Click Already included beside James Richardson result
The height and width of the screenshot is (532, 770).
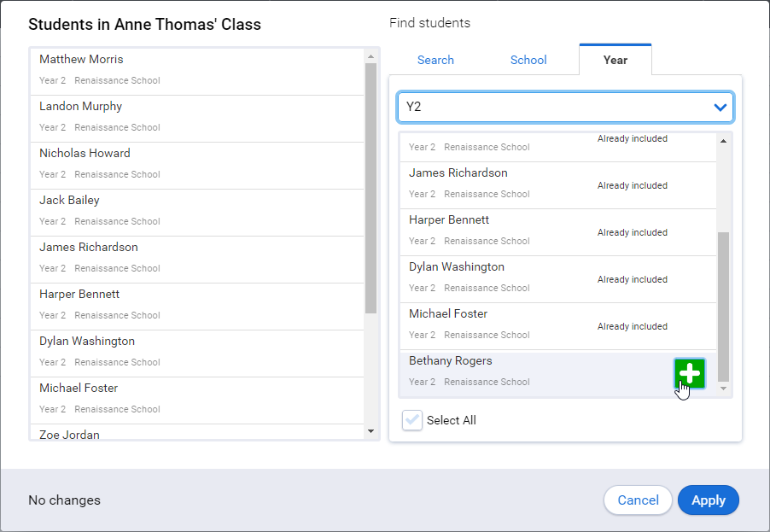(x=633, y=185)
